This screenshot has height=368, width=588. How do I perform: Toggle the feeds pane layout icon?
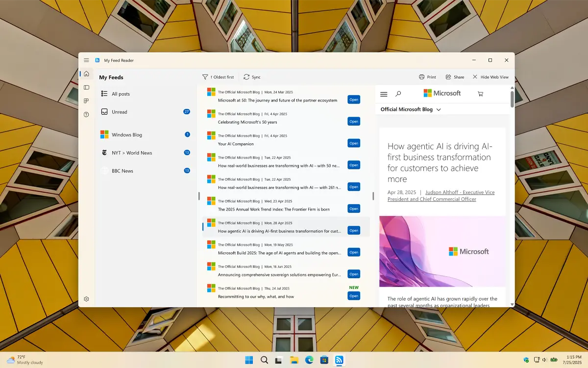[86, 87]
